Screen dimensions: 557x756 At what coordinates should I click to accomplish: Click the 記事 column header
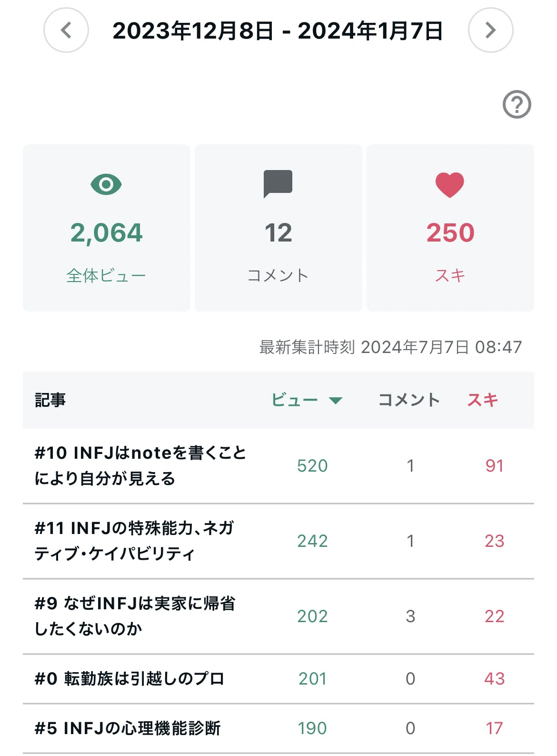click(50, 400)
